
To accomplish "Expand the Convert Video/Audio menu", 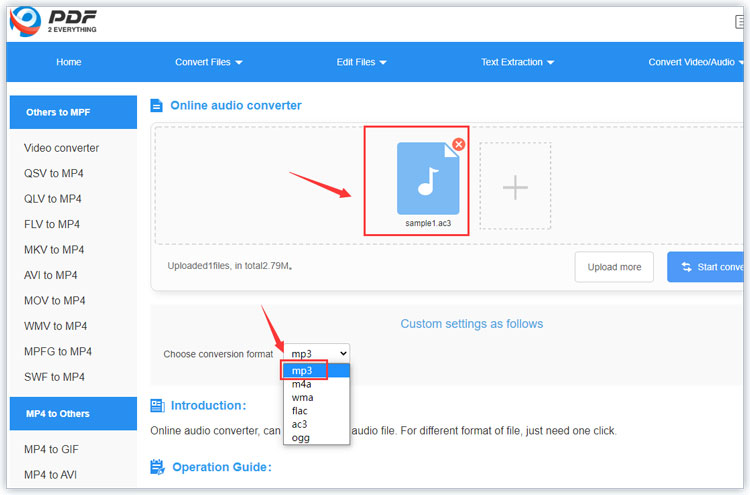I will tap(695, 62).
